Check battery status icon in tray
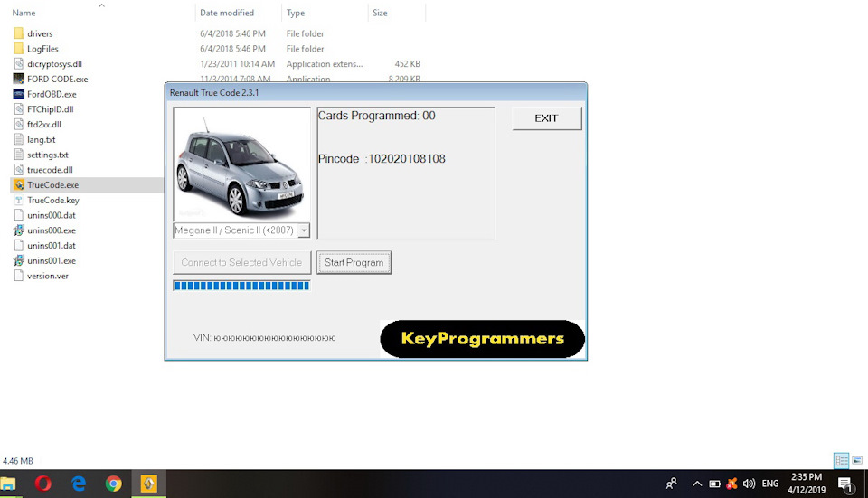868x498 pixels. coord(714,484)
